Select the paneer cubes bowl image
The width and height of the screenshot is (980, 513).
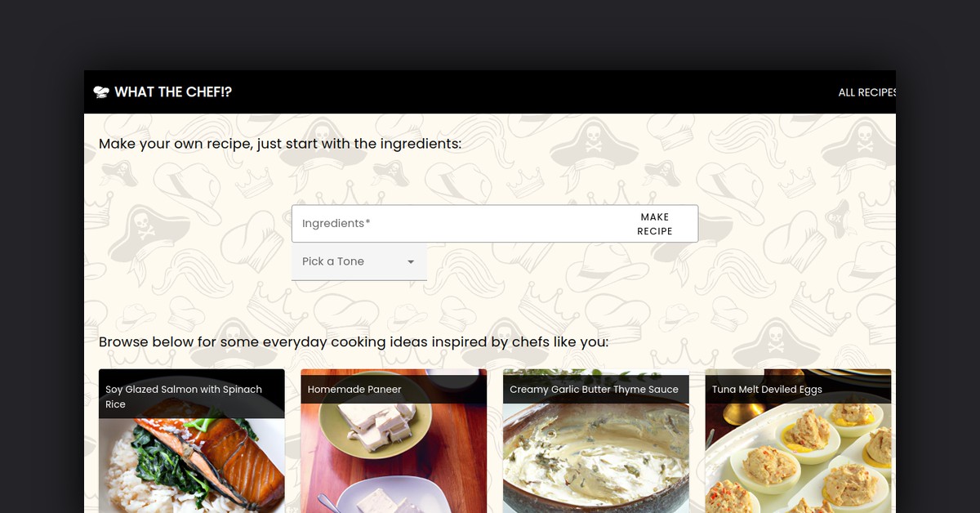[x=394, y=458]
